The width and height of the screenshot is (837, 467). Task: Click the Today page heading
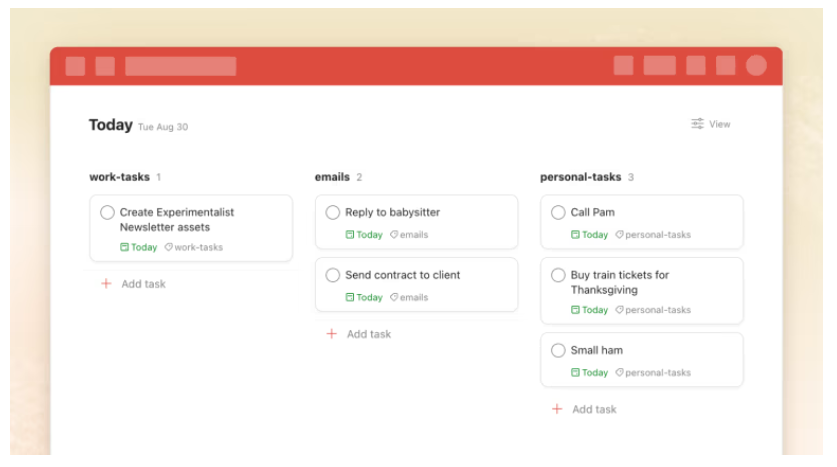pyautogui.click(x=110, y=125)
